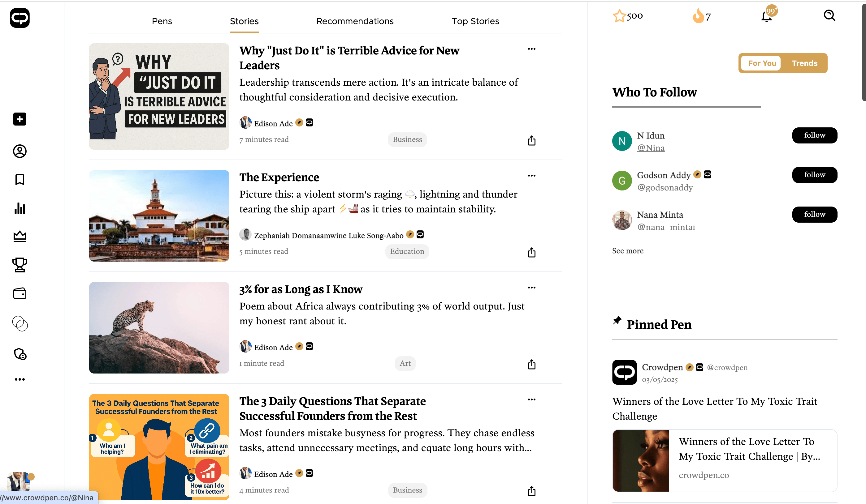Open the Top Stories tab

click(x=475, y=21)
